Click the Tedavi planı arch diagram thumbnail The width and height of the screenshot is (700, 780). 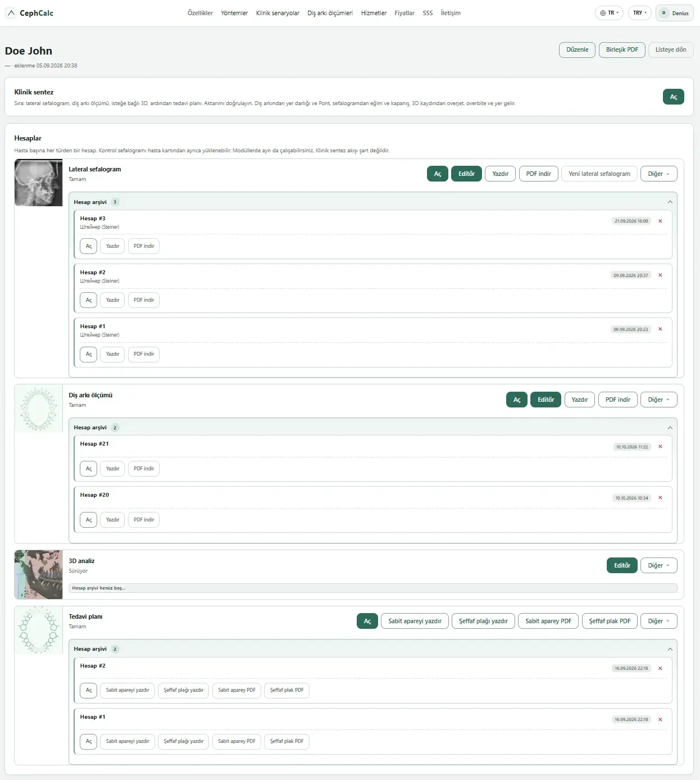(38, 630)
